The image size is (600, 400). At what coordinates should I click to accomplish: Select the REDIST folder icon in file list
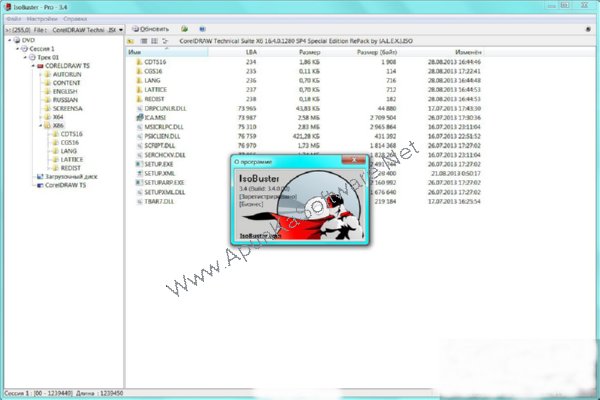[x=139, y=99]
